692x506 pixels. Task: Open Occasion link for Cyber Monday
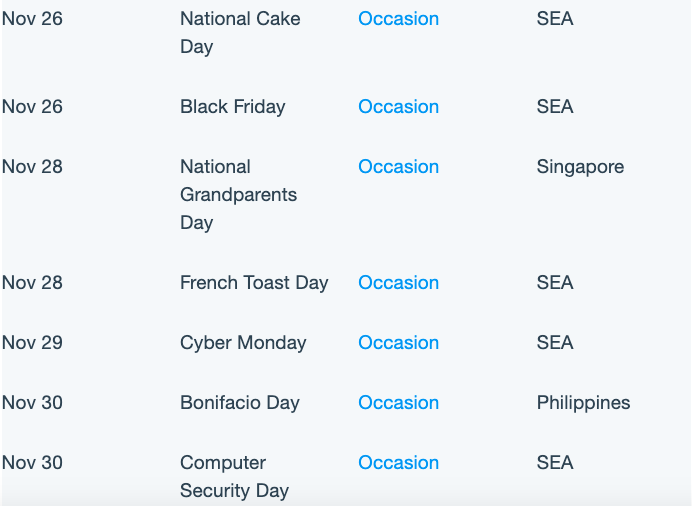tap(398, 342)
